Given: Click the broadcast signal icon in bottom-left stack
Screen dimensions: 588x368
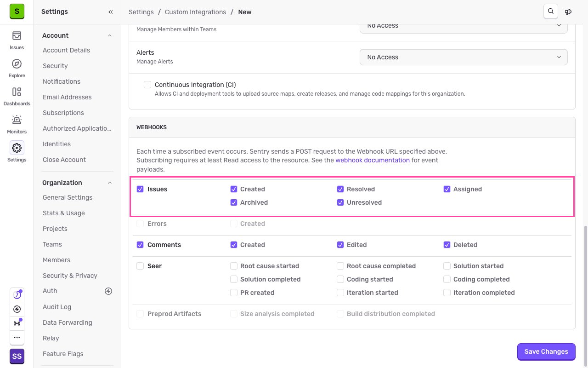Looking at the screenshot, I should coord(17,323).
